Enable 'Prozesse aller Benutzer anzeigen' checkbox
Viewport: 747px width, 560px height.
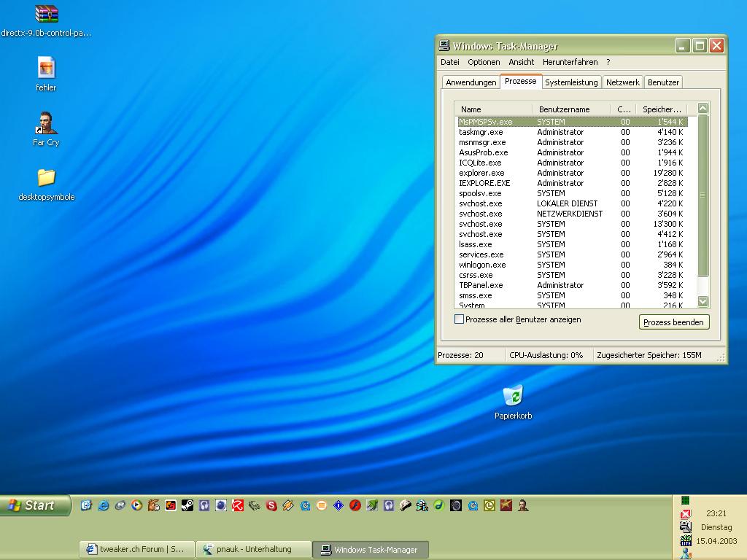[459, 319]
